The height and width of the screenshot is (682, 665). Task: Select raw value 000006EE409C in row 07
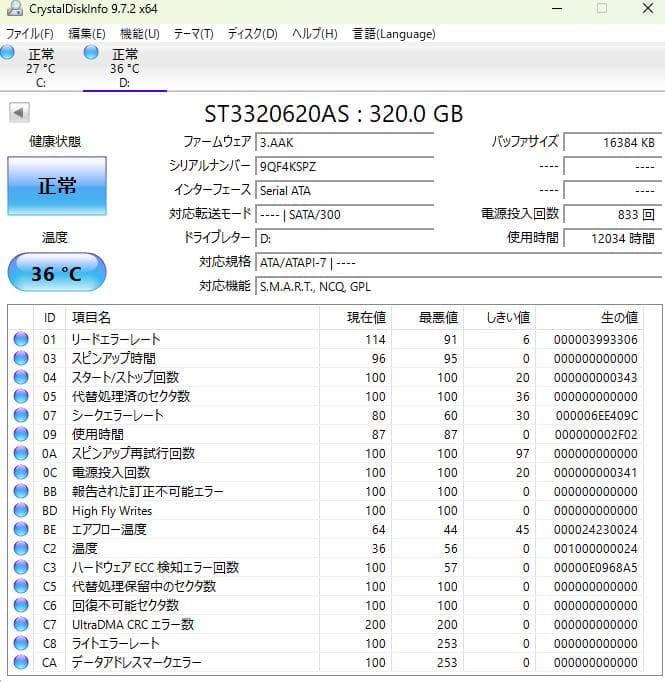click(596, 415)
